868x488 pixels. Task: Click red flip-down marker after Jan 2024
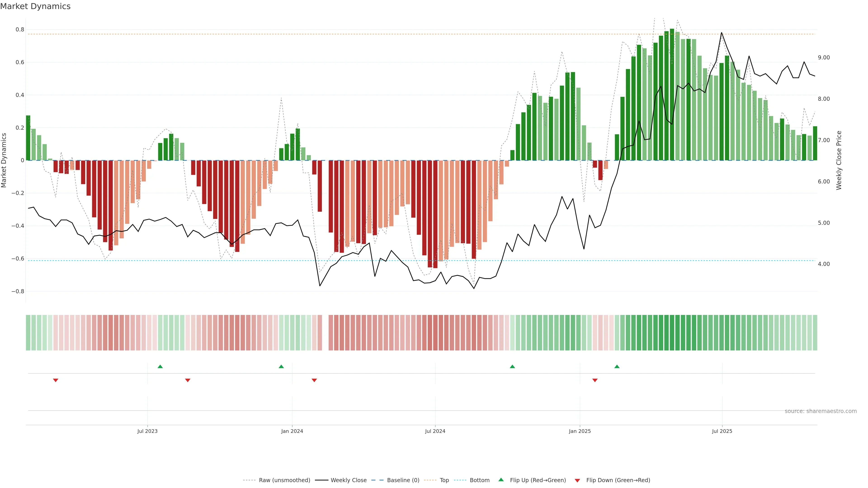(x=314, y=380)
